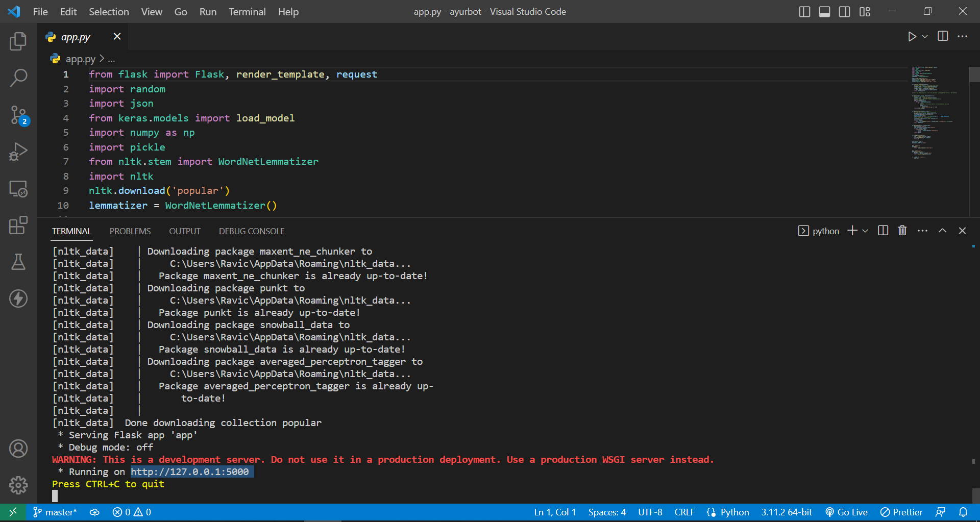
Task: Switch to the OUTPUT tab
Action: (185, 231)
